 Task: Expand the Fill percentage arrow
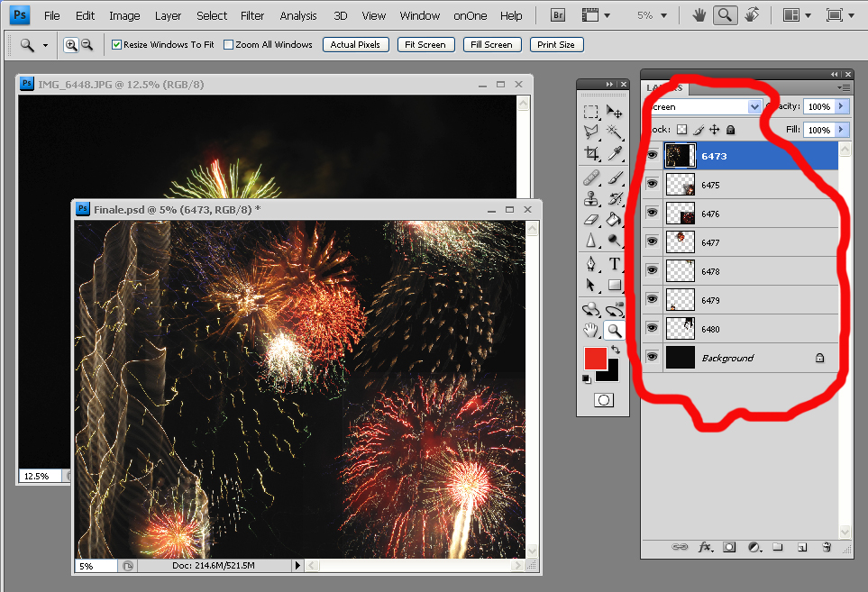[x=842, y=130]
